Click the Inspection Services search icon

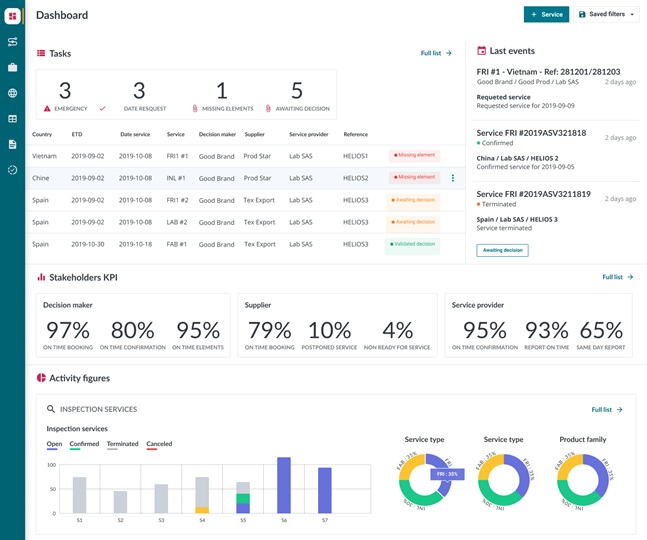[51, 409]
